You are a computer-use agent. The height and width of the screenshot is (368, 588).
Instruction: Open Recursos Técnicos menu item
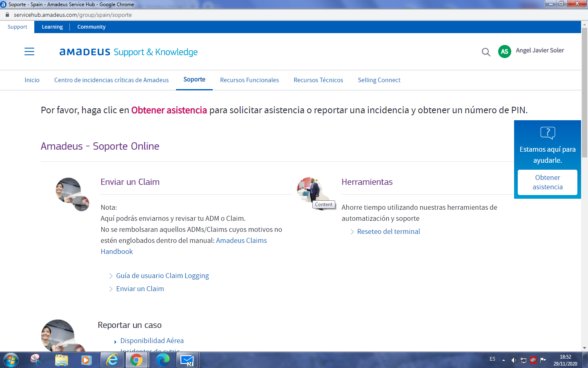click(x=318, y=80)
